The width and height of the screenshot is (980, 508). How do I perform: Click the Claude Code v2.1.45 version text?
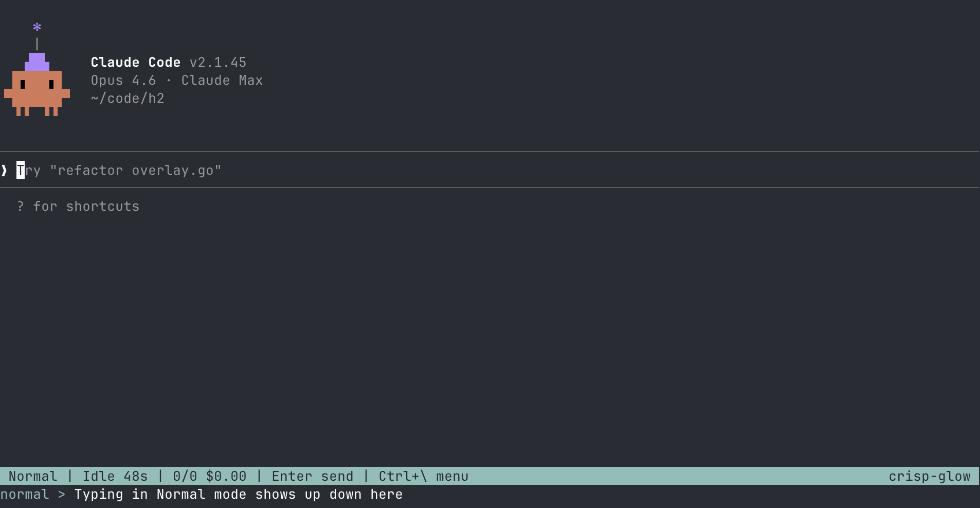coord(168,62)
